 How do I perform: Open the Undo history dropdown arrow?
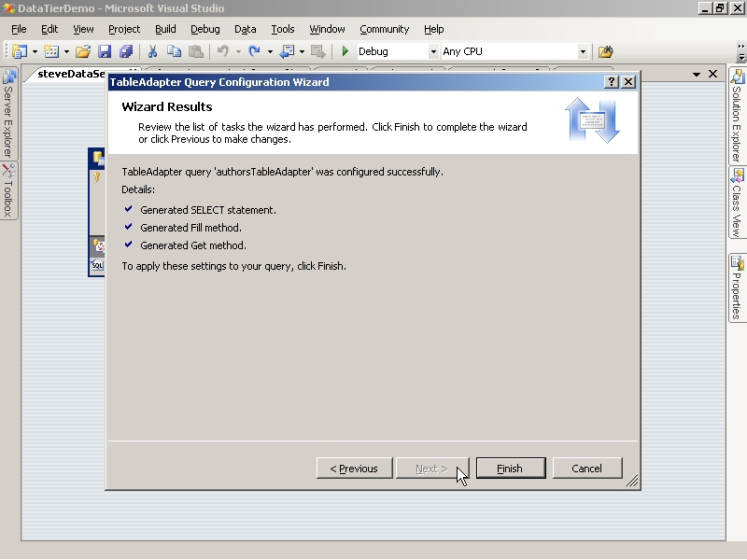238,51
